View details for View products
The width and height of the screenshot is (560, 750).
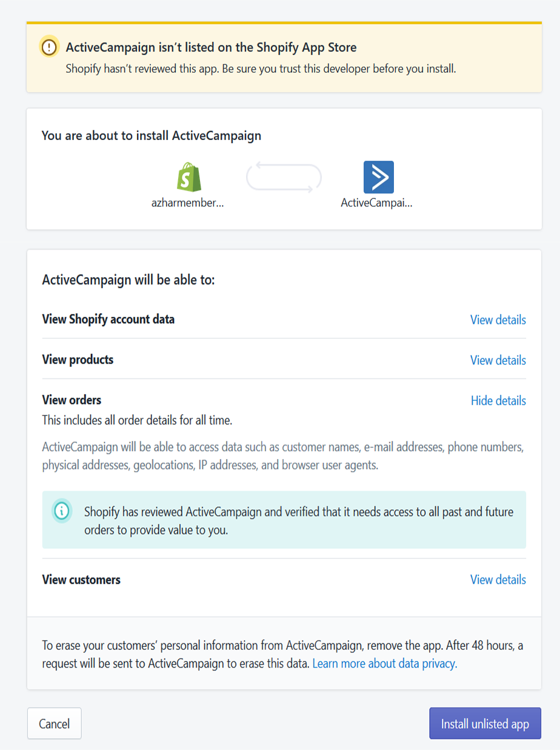tap(498, 360)
